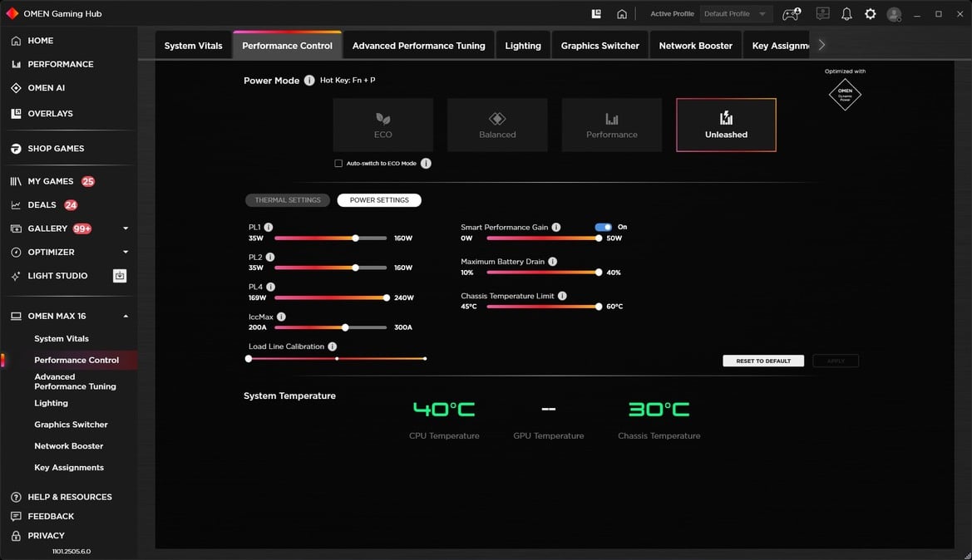Select Unleashed power mode
Screen dimensions: 972x560
726,125
